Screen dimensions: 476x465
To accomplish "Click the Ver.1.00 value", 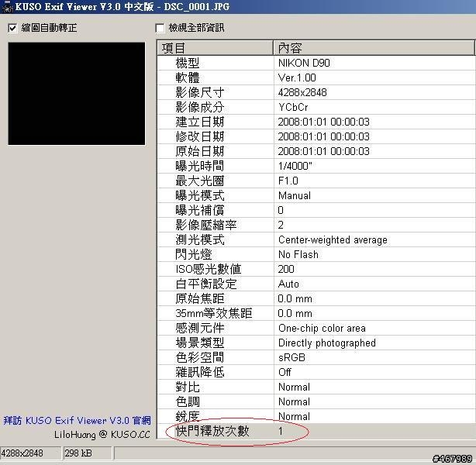I will (297, 77).
